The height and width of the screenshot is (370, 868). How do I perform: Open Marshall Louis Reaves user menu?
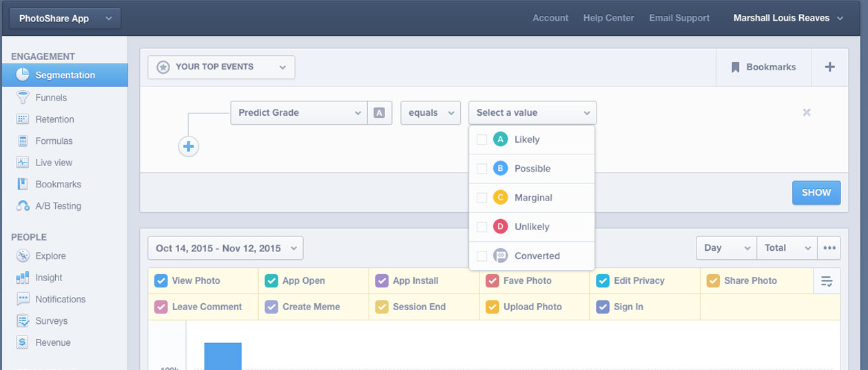pos(788,18)
